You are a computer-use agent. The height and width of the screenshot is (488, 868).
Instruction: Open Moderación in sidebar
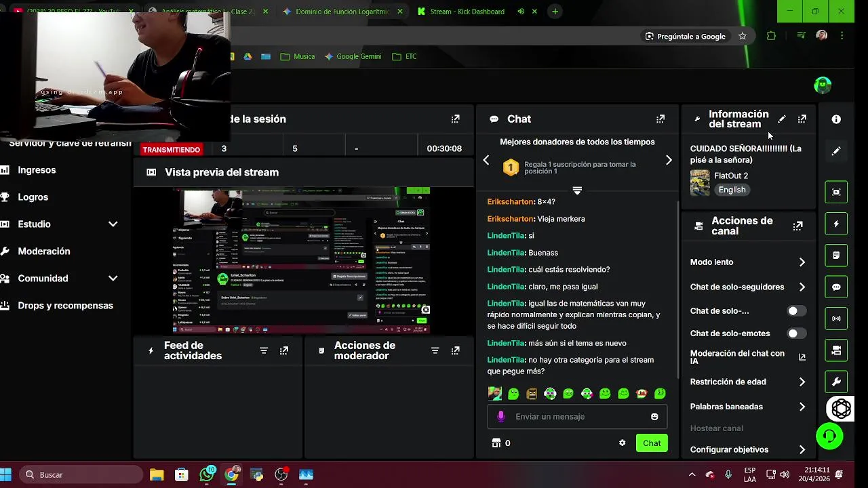click(43, 251)
